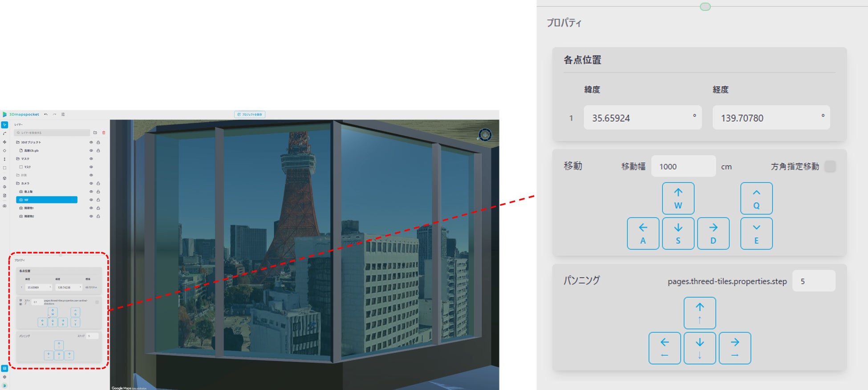The width and height of the screenshot is (868, 390).
Task: Toggle the lock on the カメラ folder
Action: click(x=98, y=183)
